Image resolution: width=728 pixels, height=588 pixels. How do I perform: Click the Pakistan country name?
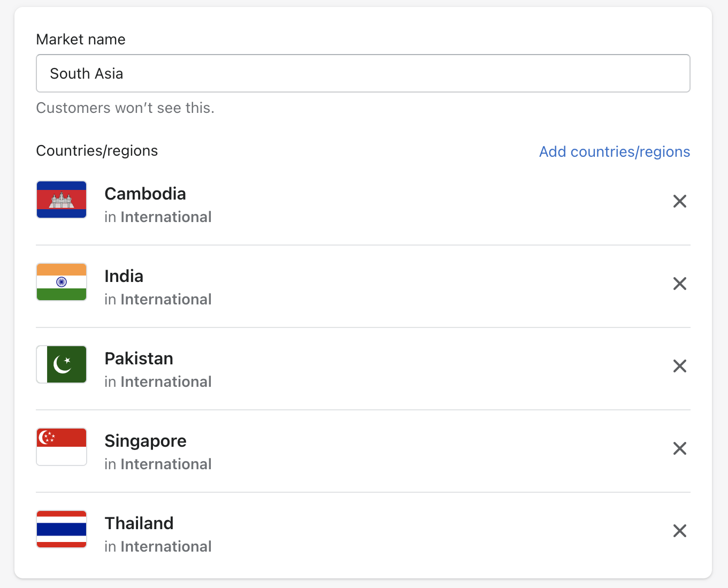click(x=139, y=358)
